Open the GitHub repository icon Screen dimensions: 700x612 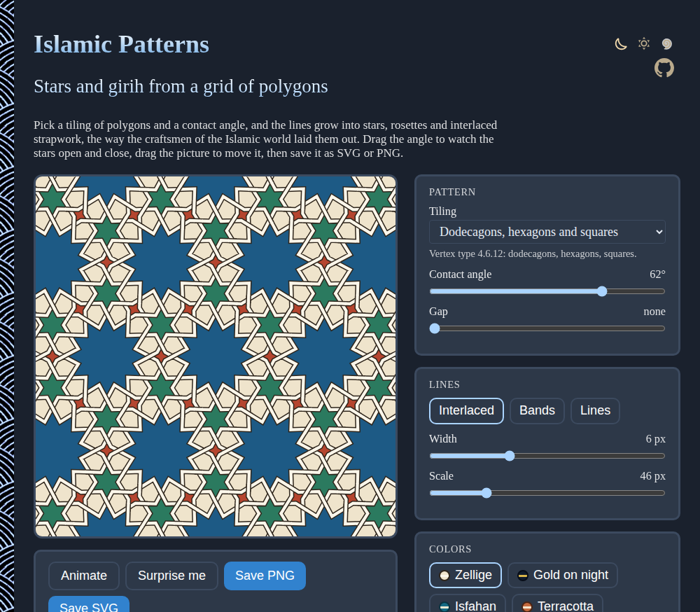coord(664,68)
